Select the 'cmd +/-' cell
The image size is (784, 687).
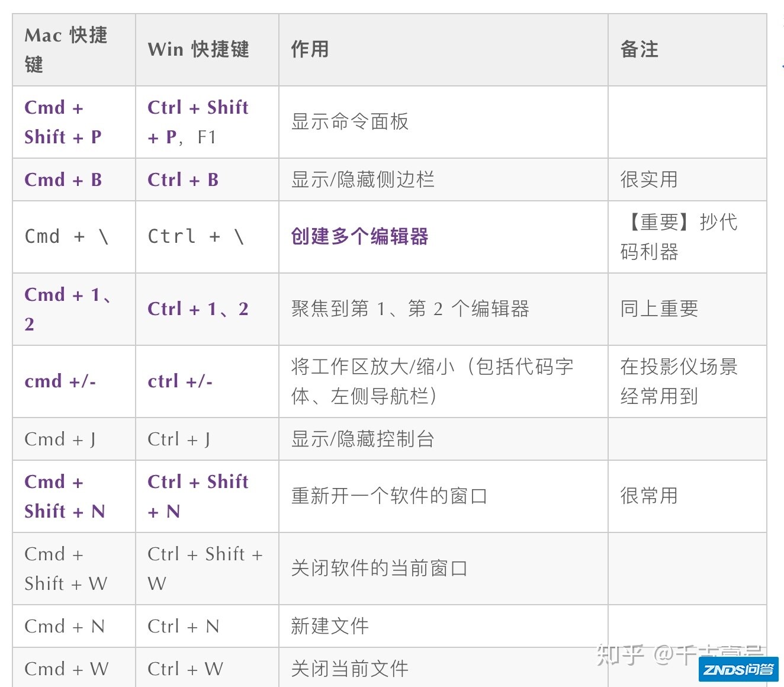[x=74, y=381]
